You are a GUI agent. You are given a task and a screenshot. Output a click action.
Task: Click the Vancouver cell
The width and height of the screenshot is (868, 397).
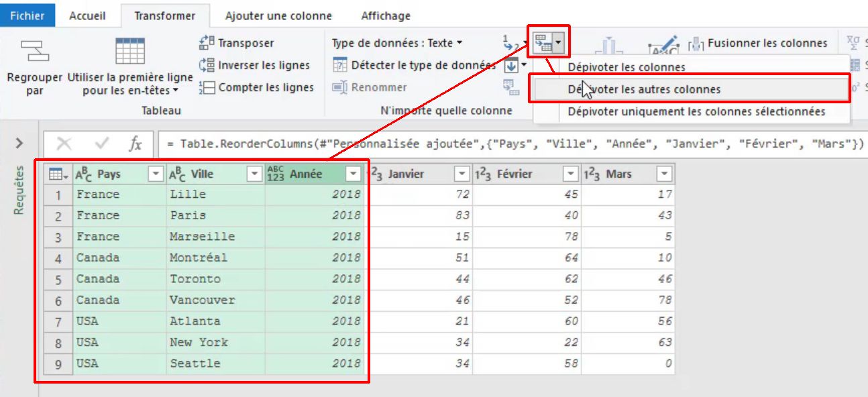click(x=215, y=300)
